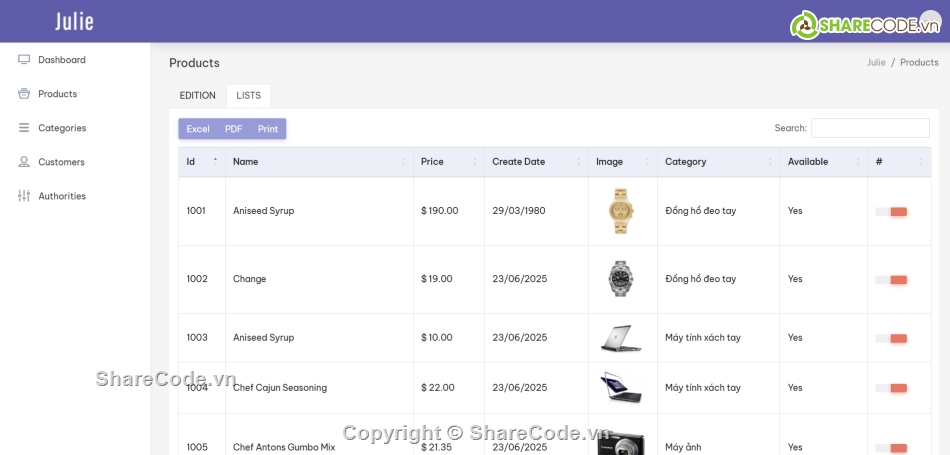
Task: Click 'Chef Cajun Seasoning' name cell
Action: (x=280, y=388)
